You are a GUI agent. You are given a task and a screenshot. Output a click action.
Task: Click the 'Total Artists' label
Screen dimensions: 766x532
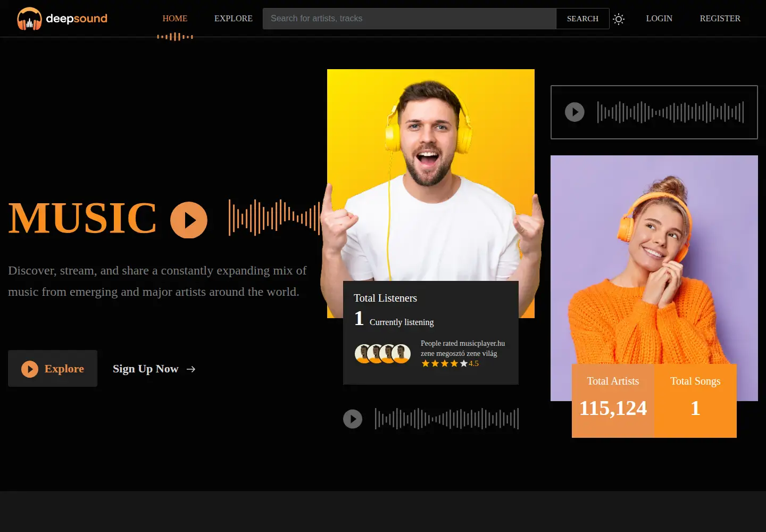click(x=613, y=381)
